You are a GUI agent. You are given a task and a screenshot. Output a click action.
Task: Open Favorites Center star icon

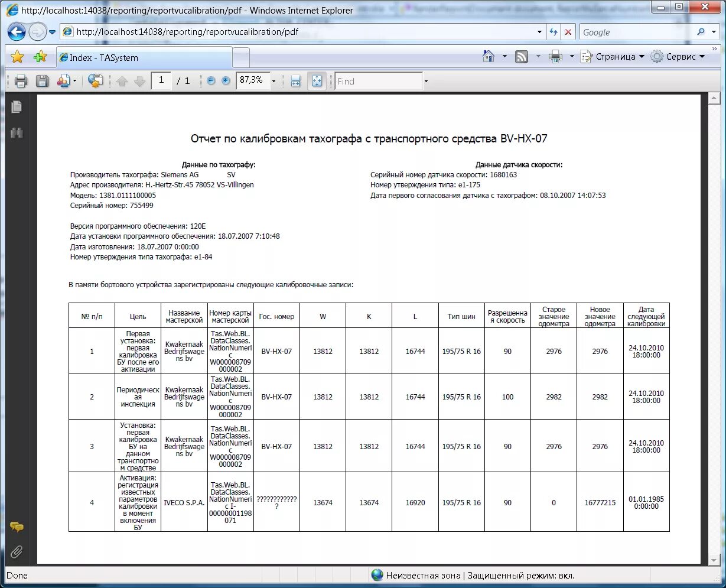pos(18,57)
